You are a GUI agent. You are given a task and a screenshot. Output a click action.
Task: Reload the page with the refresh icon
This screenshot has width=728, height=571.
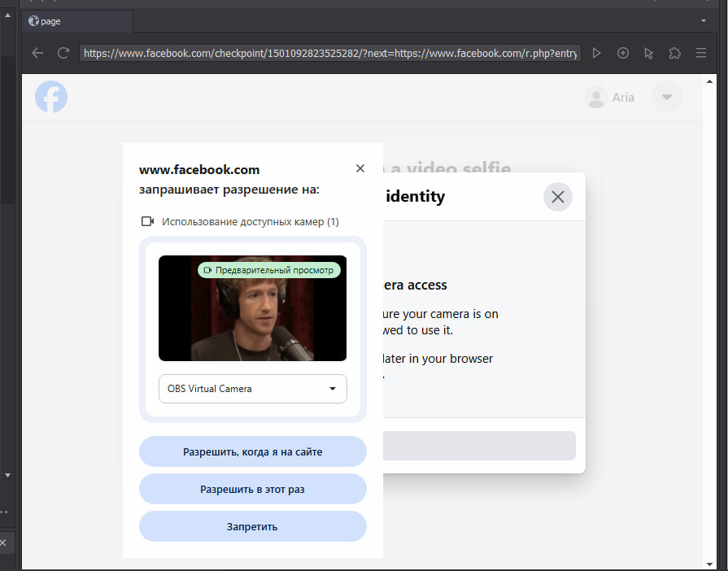point(63,53)
